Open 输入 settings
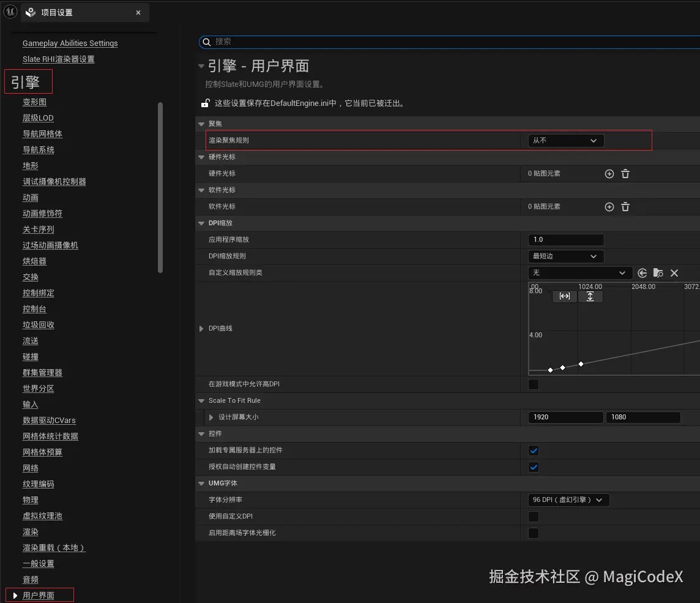Screen dimensions: 700x603 click(x=31, y=405)
